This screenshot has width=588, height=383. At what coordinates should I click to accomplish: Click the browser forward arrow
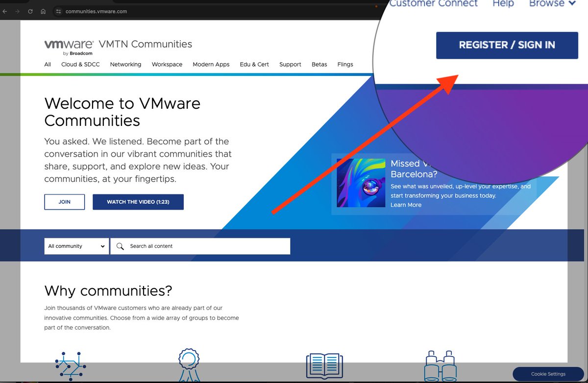point(18,11)
